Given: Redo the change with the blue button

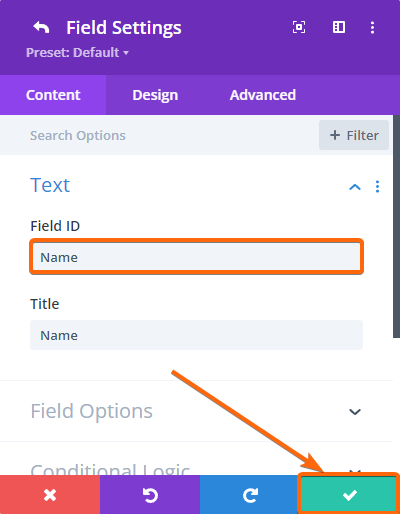Looking at the screenshot, I should pos(250,495).
